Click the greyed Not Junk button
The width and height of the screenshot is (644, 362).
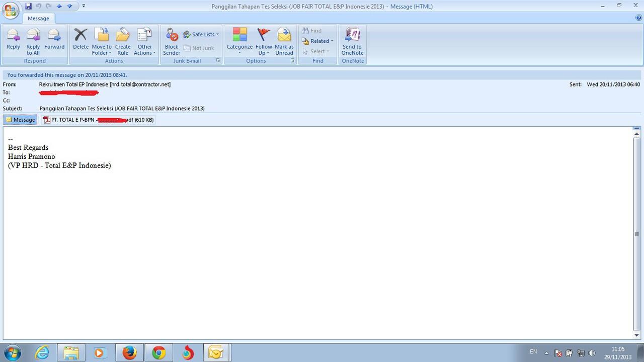(x=199, y=48)
